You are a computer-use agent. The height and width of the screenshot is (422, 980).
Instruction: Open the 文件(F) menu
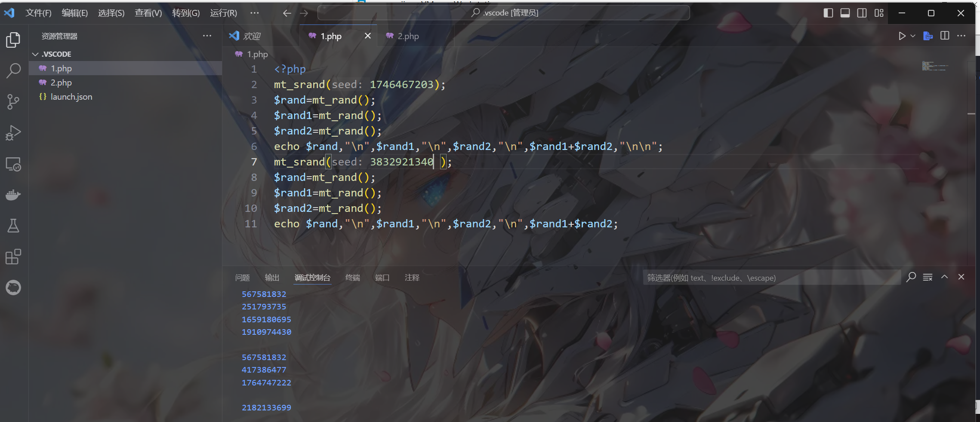pos(38,13)
